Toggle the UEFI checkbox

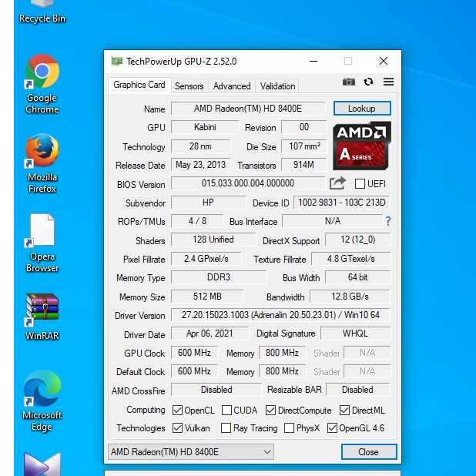point(360,183)
